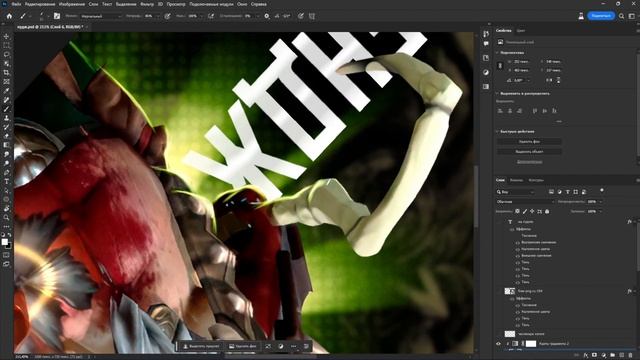The height and width of the screenshot is (360, 640).
Task: Select the Horizontal Type tool
Action: [6, 181]
